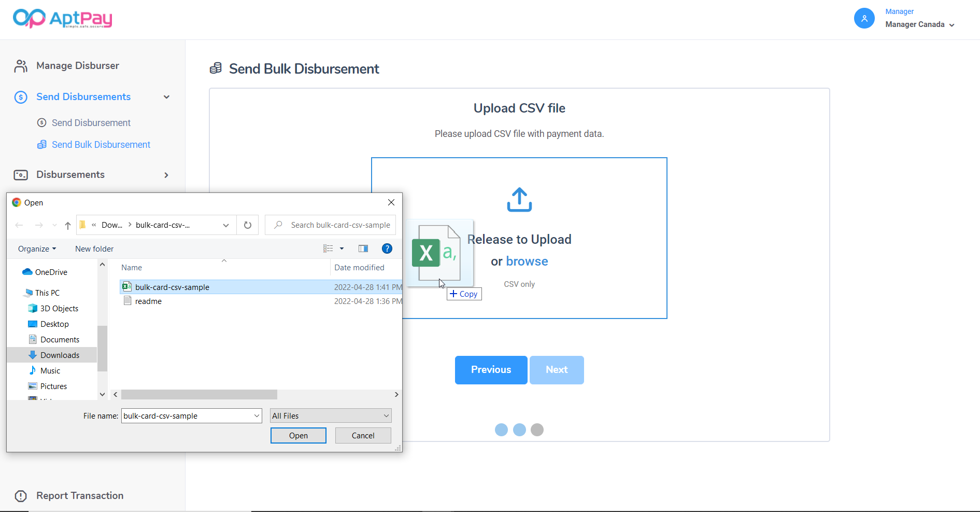The image size is (980, 512).
Task: Click the third step indicator dot
Action: pos(537,430)
